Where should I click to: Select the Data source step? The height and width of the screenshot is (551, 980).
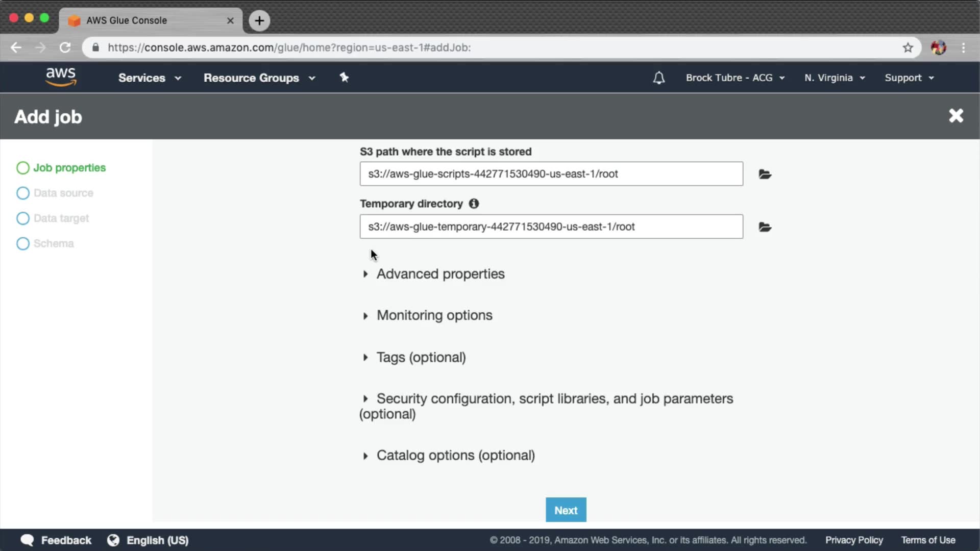63,193
